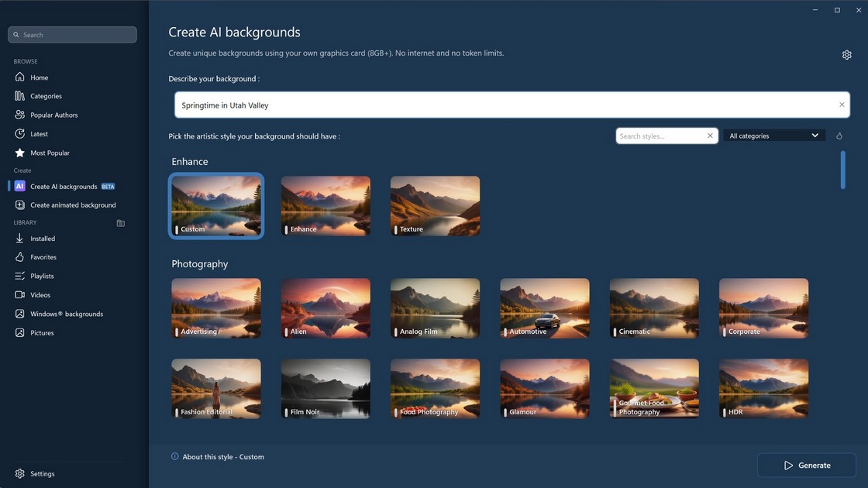This screenshot has width=868, height=488.
Task: Open AI settings gear at top right
Action: (x=846, y=55)
